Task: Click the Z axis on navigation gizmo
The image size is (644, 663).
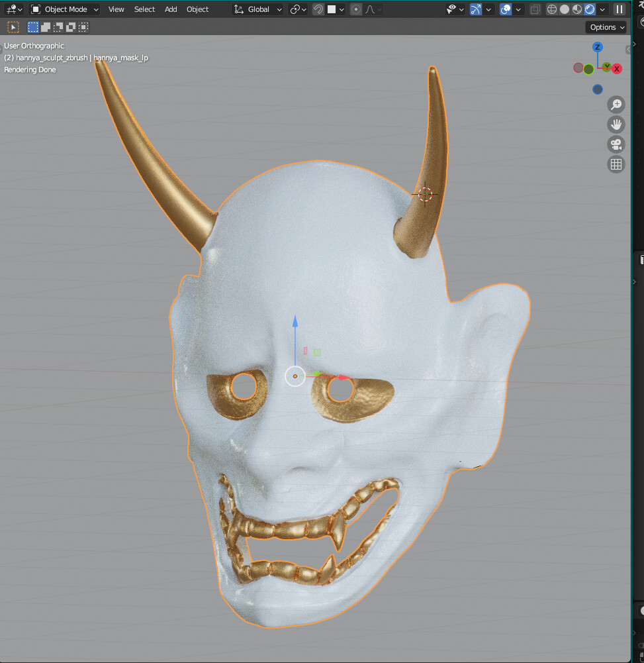Action: [597, 47]
